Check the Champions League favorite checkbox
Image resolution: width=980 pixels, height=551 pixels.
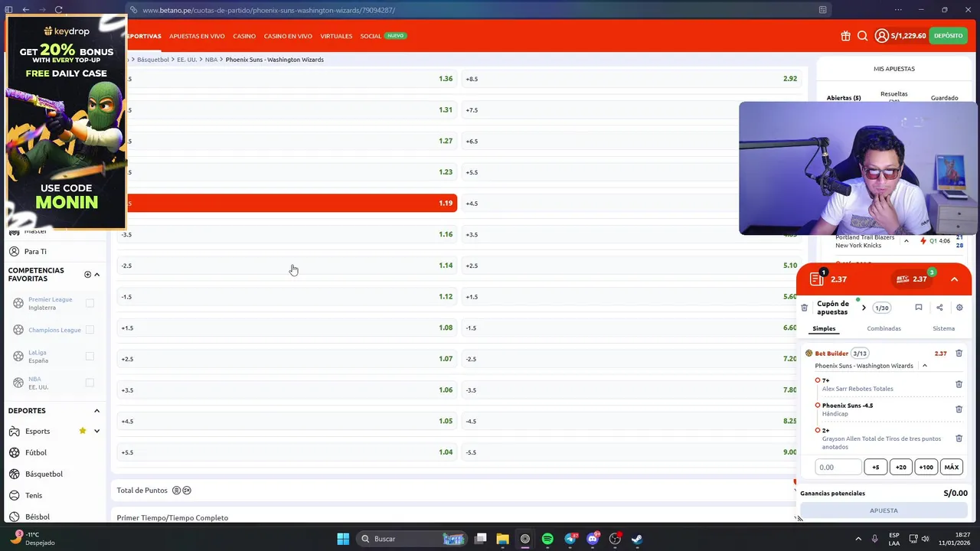tap(90, 330)
